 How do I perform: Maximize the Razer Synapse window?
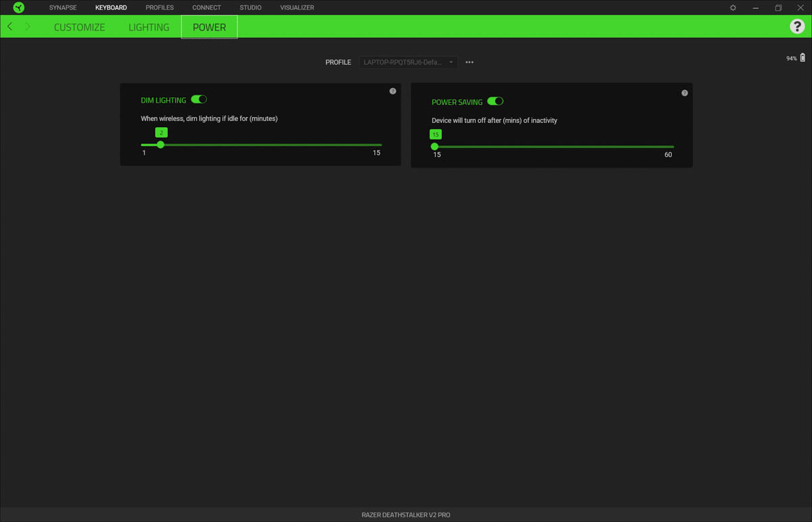click(x=778, y=7)
